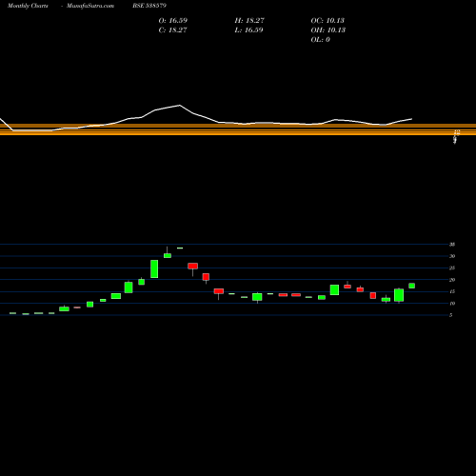Click the 'BSE 538579' symbol text
Viewport: 476px width, 476px height.
pos(149,6)
